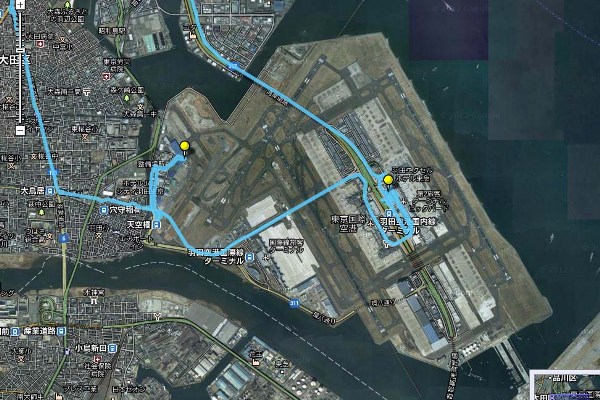Open the 産業道路 station icon
The height and width of the screenshot is (400, 600).
[x=62, y=331]
